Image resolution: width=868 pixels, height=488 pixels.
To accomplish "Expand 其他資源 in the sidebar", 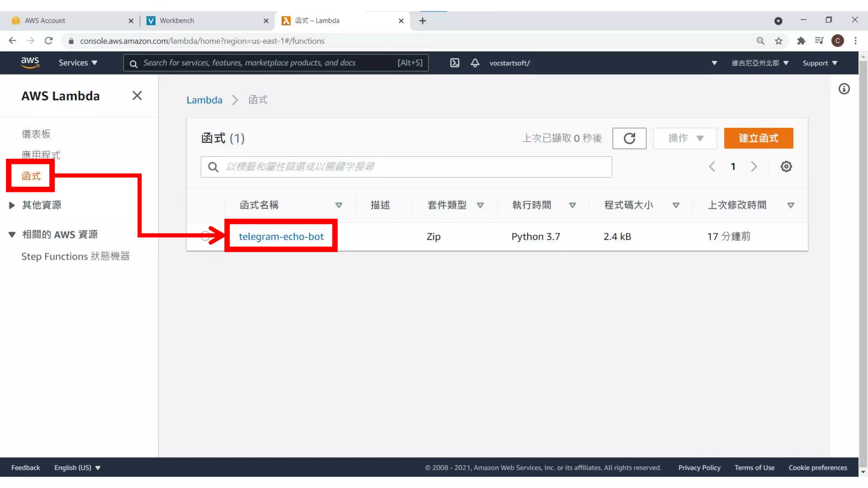I will (12, 205).
